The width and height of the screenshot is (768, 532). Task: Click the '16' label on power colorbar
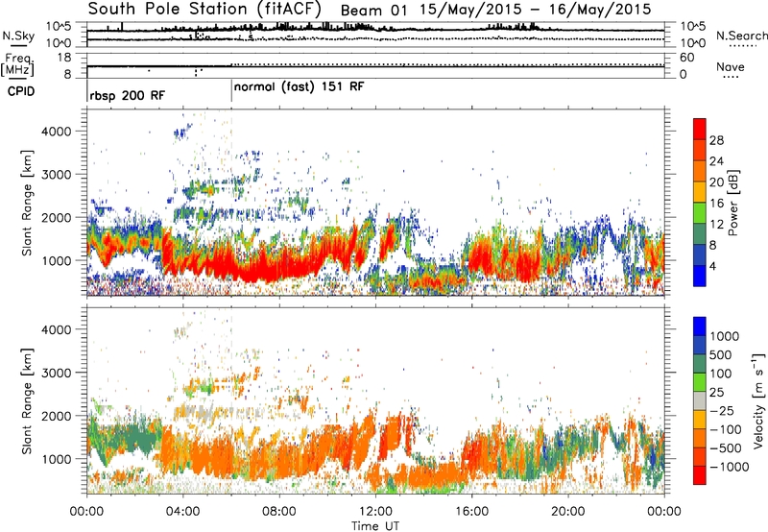[716, 204]
